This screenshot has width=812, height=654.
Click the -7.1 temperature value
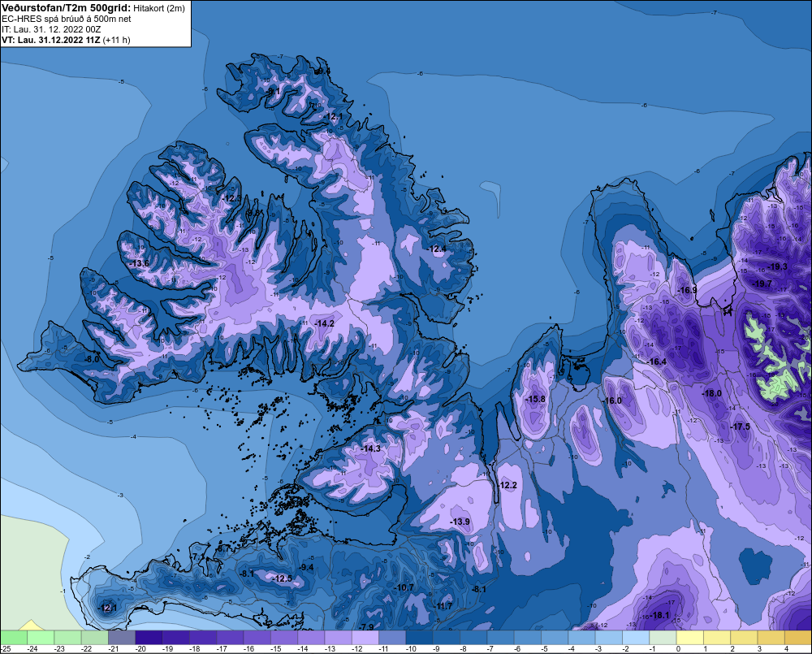198,557
